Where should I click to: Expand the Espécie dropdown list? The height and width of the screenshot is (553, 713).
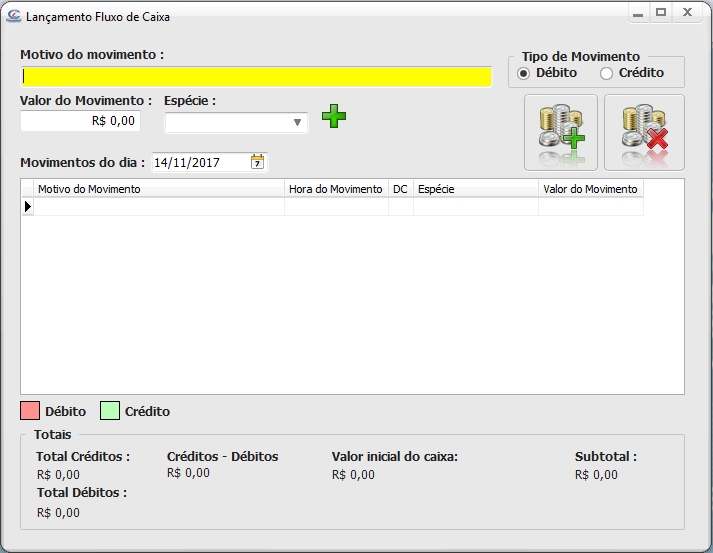click(297, 123)
